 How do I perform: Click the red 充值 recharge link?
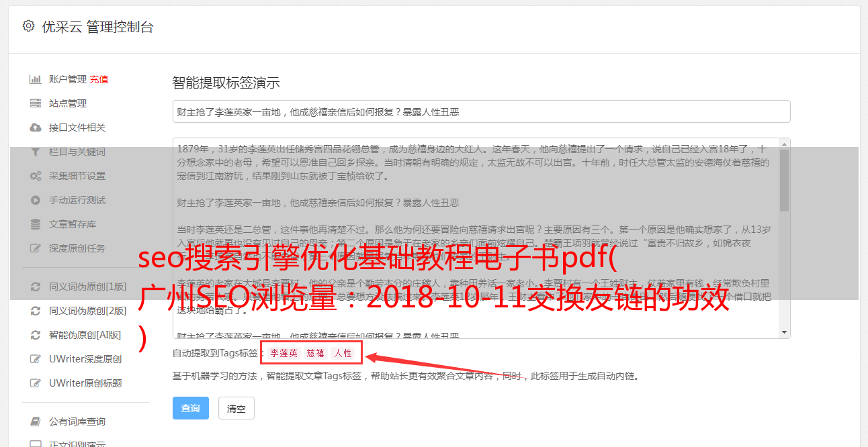click(99, 79)
